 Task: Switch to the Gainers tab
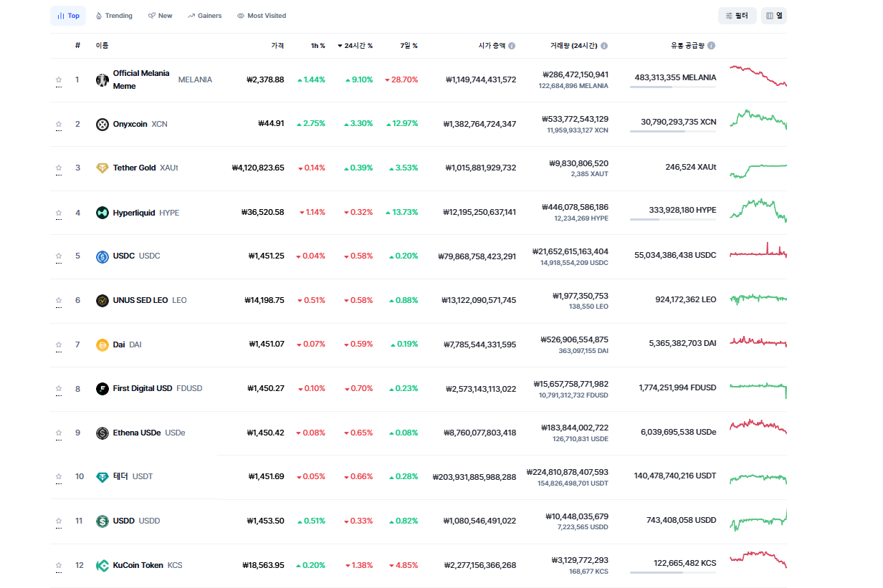[205, 16]
